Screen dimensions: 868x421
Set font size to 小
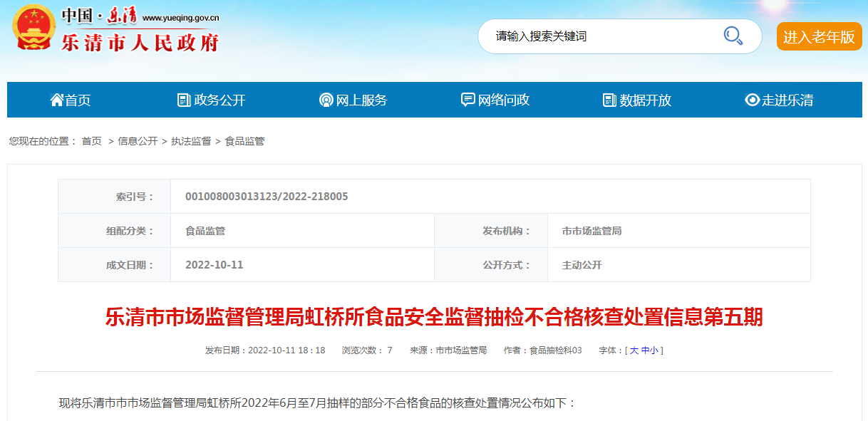[654, 350]
